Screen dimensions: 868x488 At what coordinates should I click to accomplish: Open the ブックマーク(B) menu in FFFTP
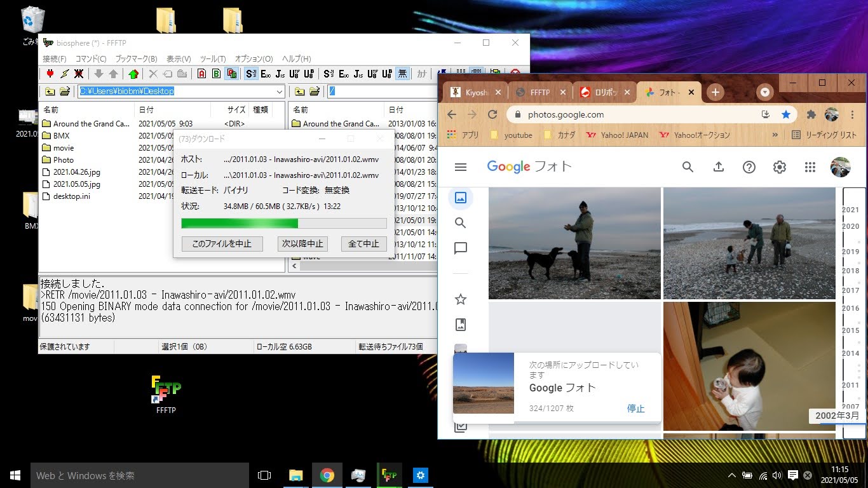point(136,58)
